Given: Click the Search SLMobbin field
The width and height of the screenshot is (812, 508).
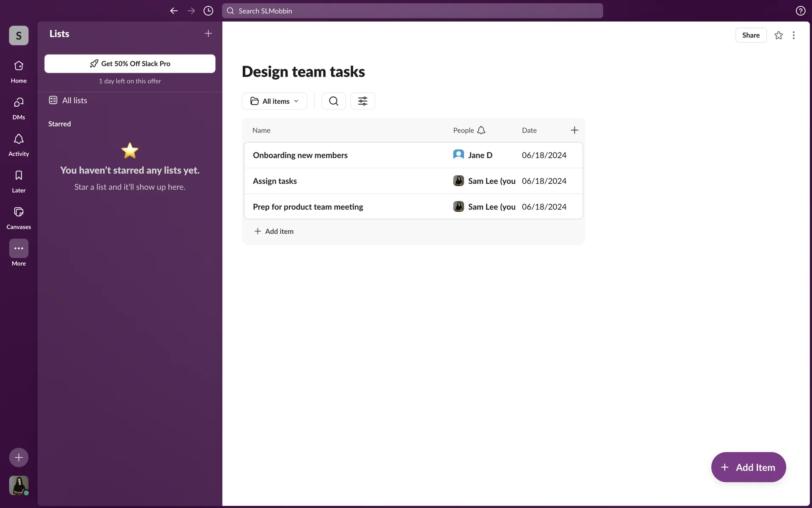Looking at the screenshot, I should pos(412,11).
